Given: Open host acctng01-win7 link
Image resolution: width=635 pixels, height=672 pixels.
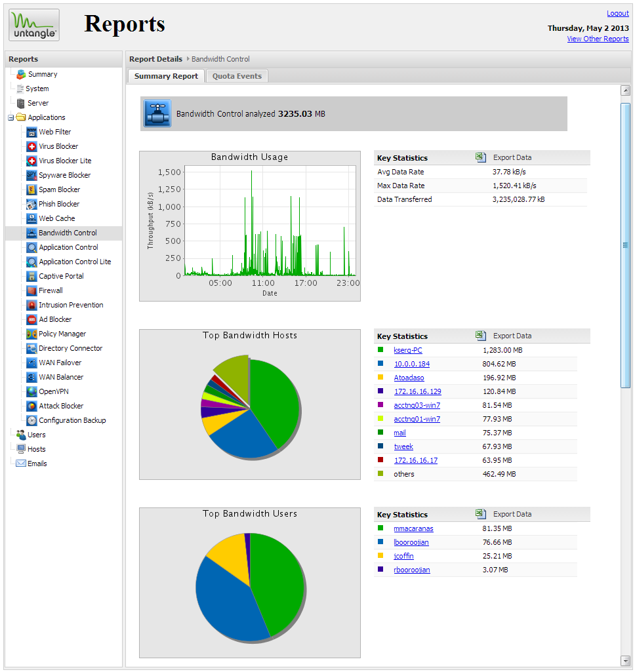Looking at the screenshot, I should coord(417,419).
